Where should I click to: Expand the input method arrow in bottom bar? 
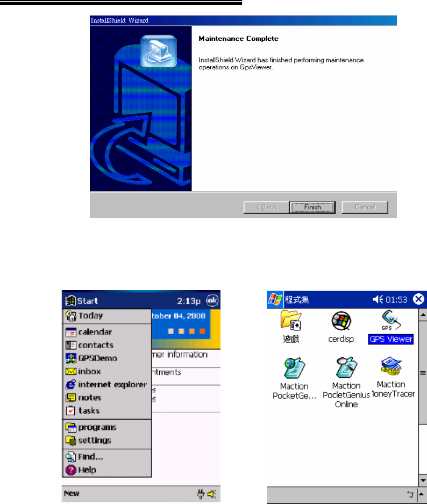[422, 494]
